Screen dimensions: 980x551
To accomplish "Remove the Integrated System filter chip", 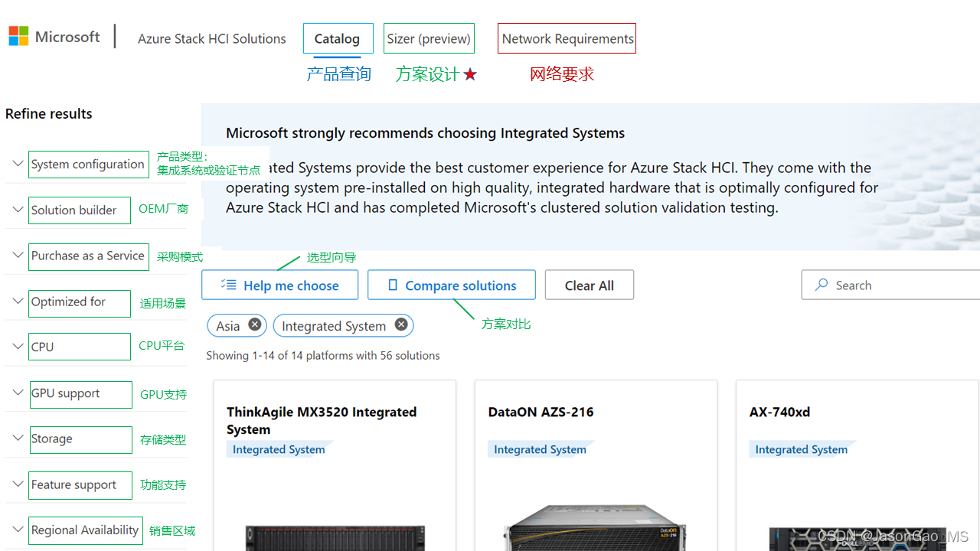I will click(x=401, y=324).
